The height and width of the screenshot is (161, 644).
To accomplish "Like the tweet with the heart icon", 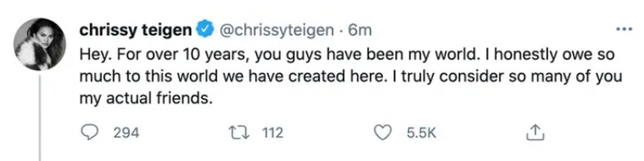I will (x=383, y=133).
